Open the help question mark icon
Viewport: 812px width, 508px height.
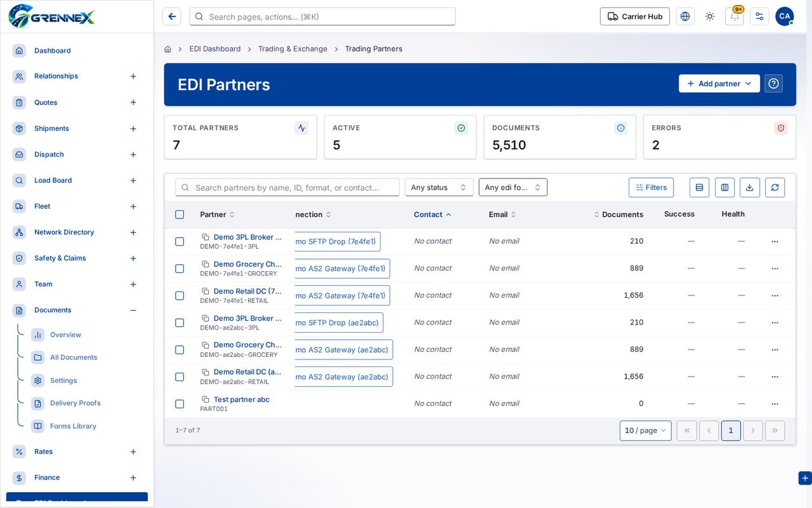[773, 84]
